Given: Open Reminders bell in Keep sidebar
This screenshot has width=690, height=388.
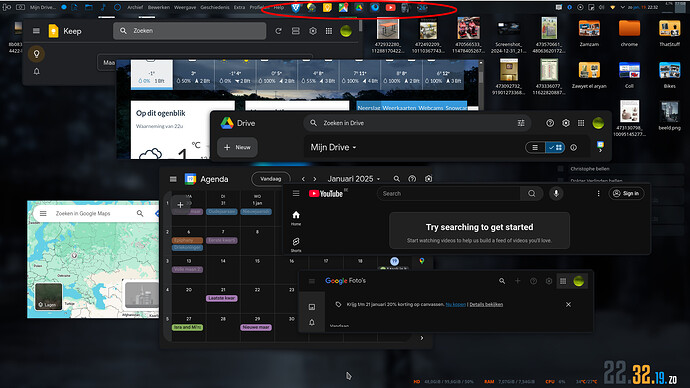Looking at the screenshot, I should tap(37, 71).
